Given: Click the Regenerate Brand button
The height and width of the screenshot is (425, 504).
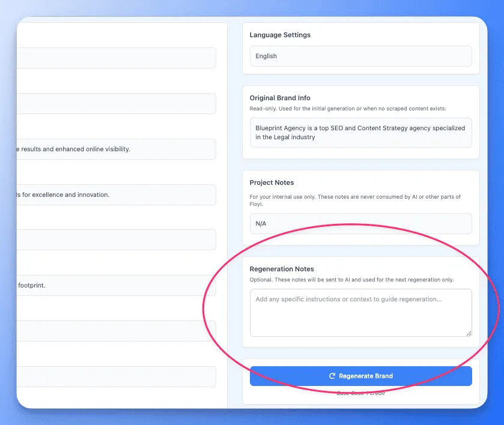Looking at the screenshot, I should click(361, 376).
